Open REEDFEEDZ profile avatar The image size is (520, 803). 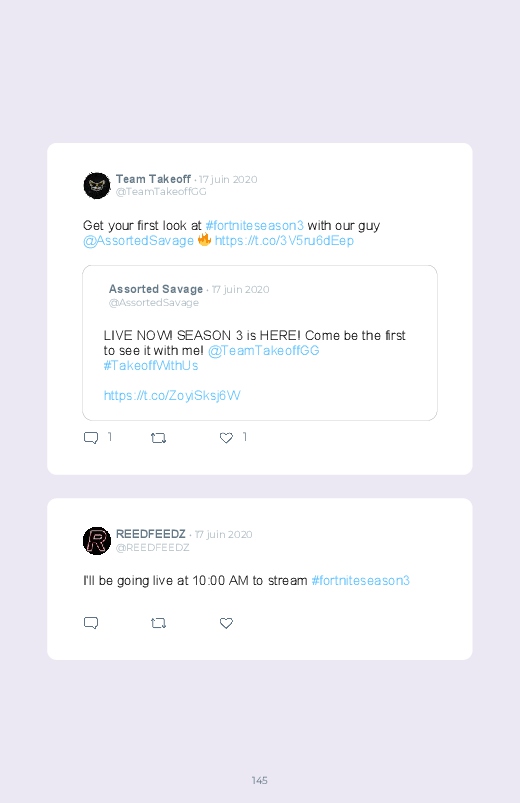(97, 540)
